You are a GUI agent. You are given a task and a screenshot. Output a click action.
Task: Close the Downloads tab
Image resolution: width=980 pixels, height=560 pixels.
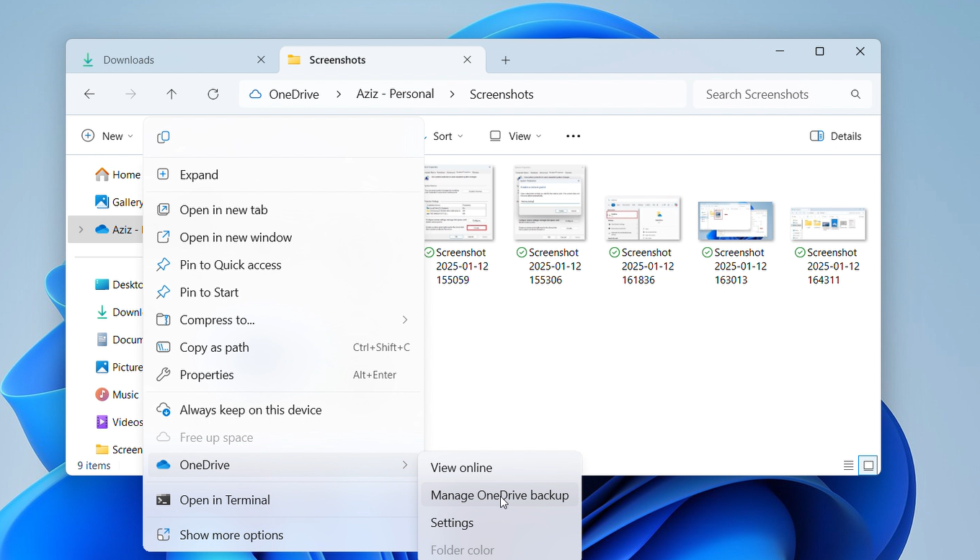click(x=261, y=60)
